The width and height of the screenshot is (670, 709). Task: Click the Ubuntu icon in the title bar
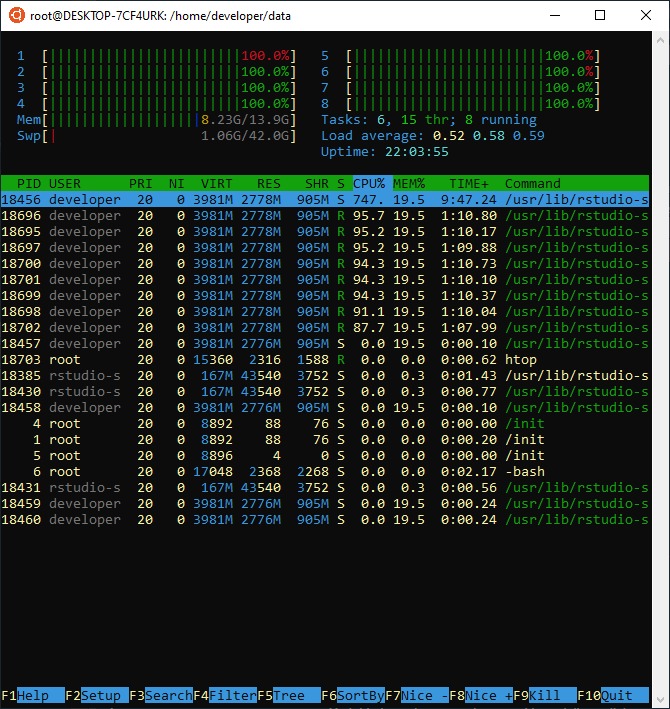click(17, 15)
